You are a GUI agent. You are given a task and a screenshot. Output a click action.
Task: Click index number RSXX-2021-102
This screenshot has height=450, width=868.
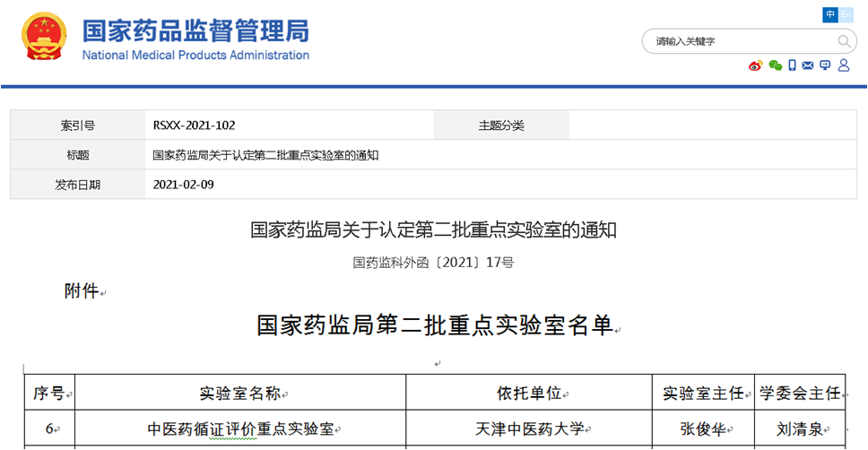point(195,125)
